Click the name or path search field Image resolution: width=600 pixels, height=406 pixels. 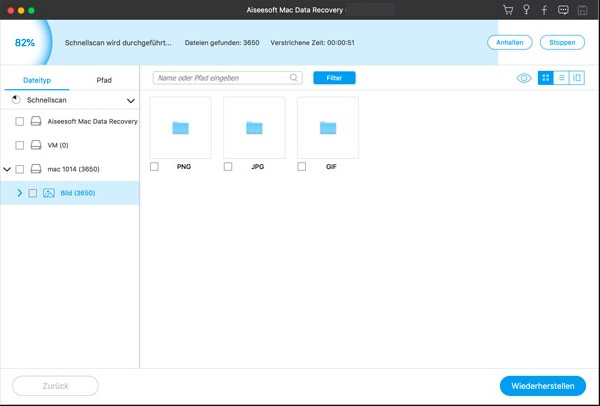(225, 77)
